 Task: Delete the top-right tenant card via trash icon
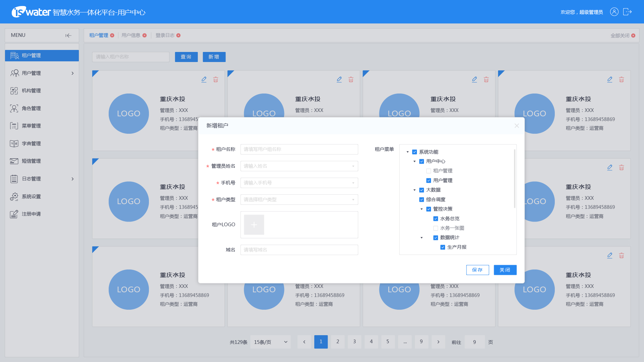coord(621,79)
